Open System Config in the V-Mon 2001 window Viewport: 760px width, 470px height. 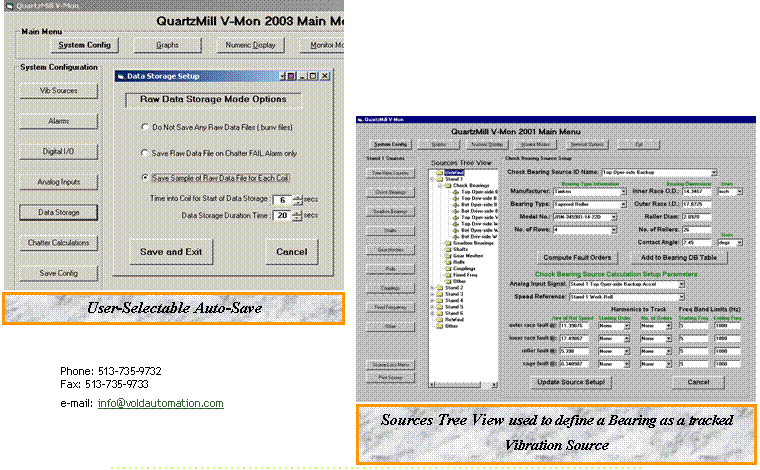click(x=391, y=144)
